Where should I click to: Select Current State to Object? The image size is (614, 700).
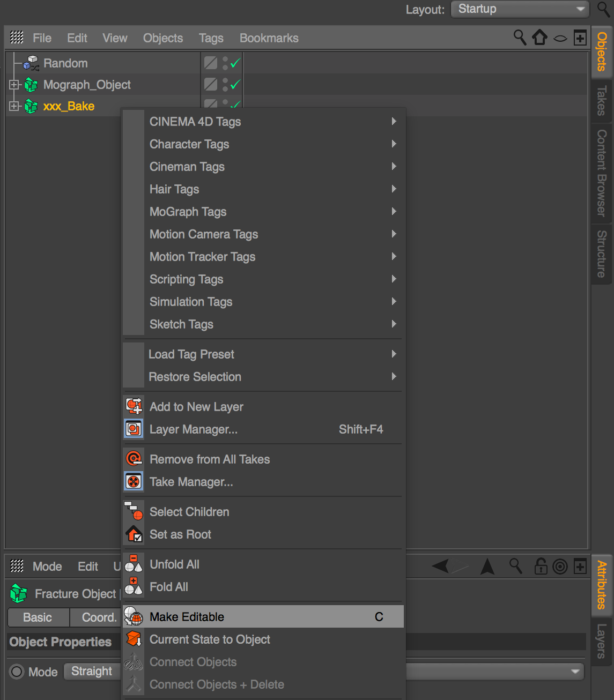coord(210,639)
